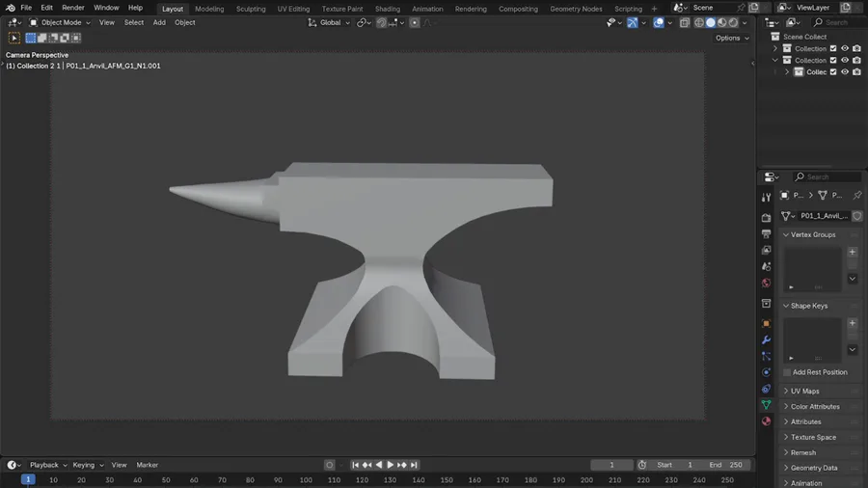Disable rendering for nested Collec collection
Image resolution: width=868 pixels, height=488 pixels.
[x=857, y=72]
